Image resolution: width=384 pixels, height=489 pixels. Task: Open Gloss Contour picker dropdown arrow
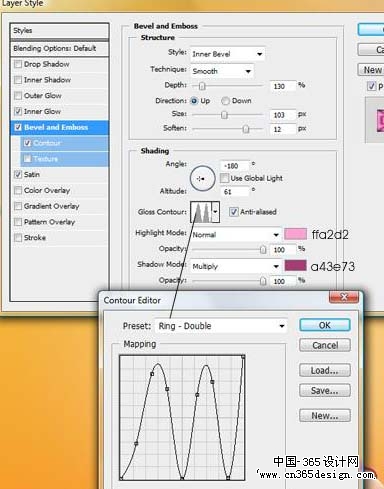coord(216,212)
